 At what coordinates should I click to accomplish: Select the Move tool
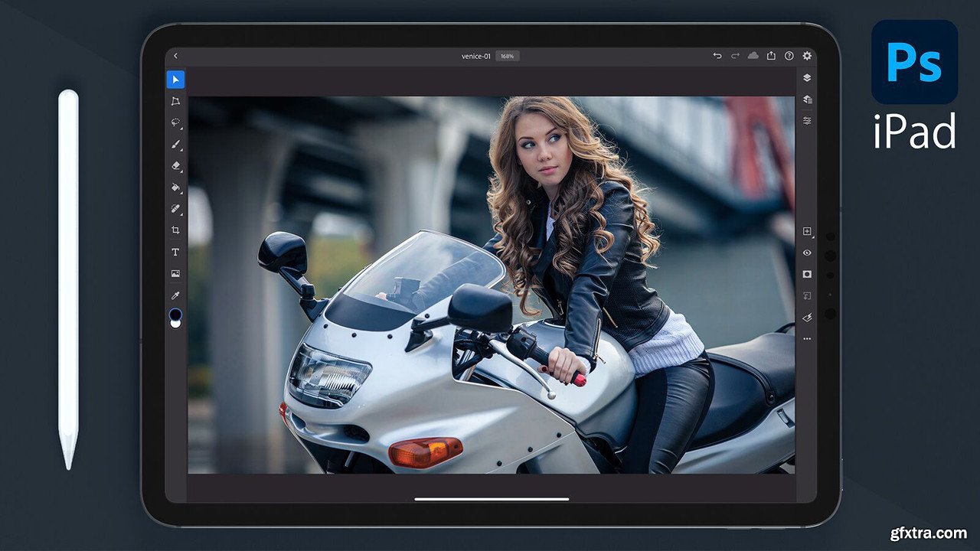(175, 80)
